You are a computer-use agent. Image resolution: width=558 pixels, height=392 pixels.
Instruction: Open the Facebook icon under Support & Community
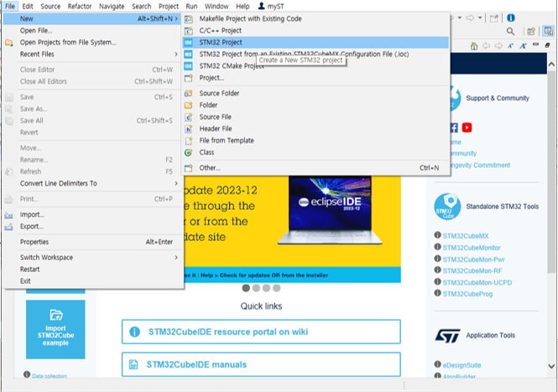pos(454,128)
